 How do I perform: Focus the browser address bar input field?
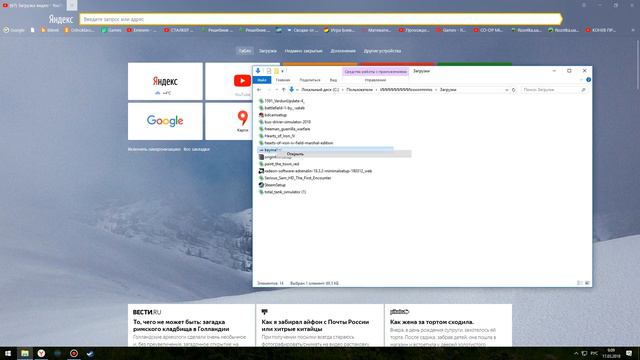(320, 19)
